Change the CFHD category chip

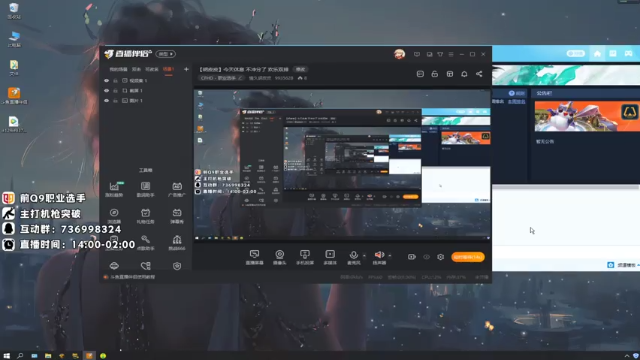(222, 78)
